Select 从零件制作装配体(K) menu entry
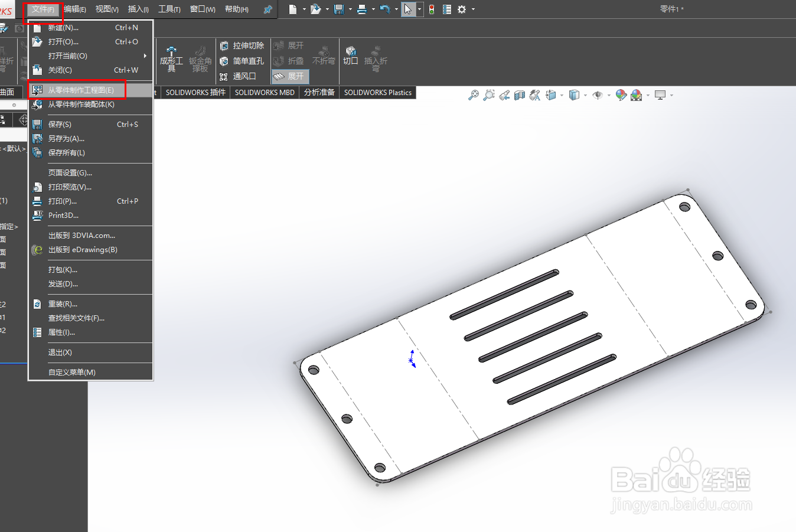The image size is (796, 532). pos(91,105)
